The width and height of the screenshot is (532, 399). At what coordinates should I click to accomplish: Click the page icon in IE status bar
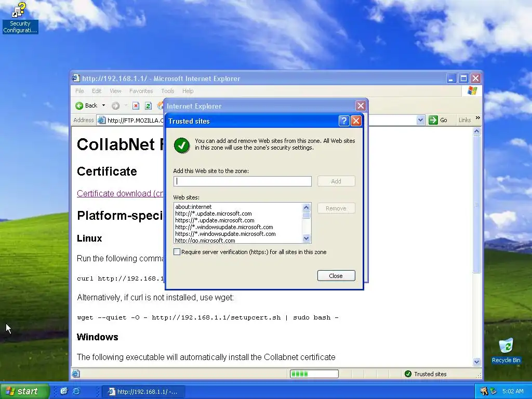coord(76,374)
